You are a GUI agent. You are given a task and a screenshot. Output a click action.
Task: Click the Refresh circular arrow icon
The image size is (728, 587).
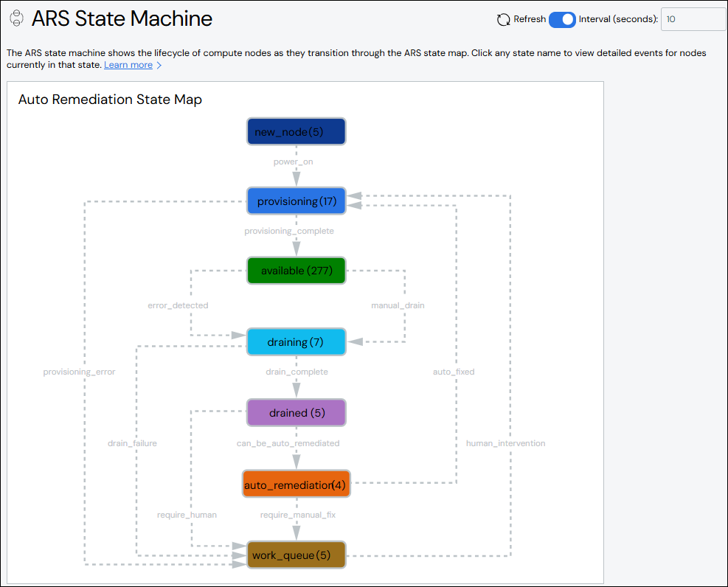(503, 19)
